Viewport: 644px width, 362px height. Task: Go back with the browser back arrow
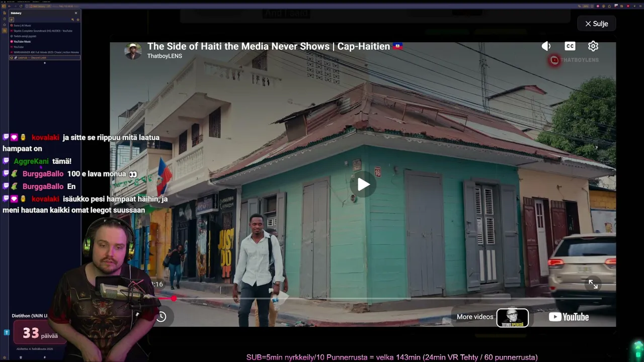[x=9, y=6]
